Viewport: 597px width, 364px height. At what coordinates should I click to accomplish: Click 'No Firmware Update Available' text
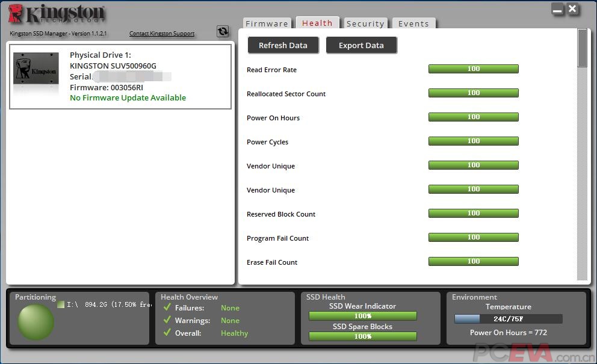tap(128, 98)
